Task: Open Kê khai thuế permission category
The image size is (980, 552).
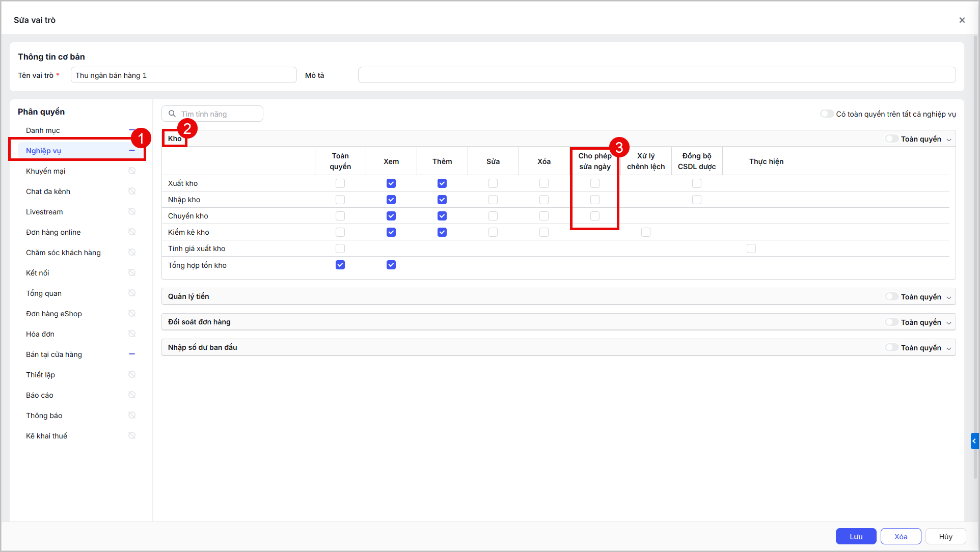Action: (x=81, y=436)
